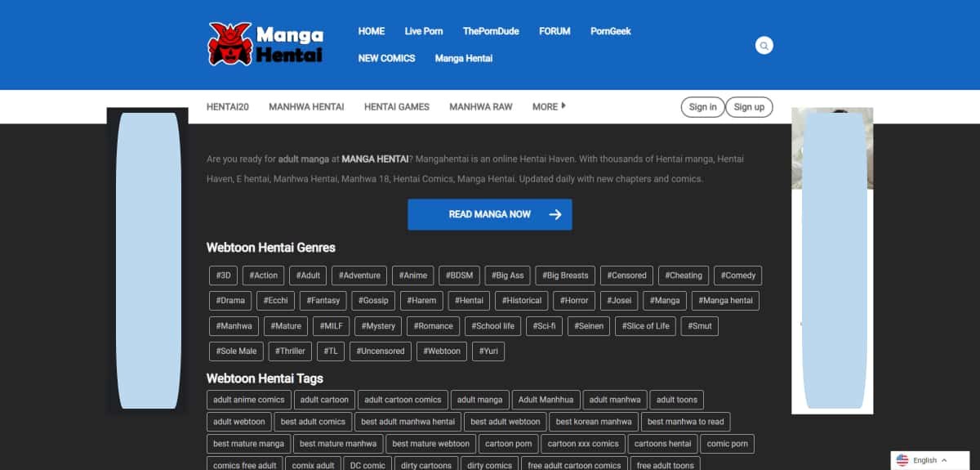This screenshot has height=470, width=980.
Task: Select the #Mystery genre tag
Action: (x=378, y=326)
